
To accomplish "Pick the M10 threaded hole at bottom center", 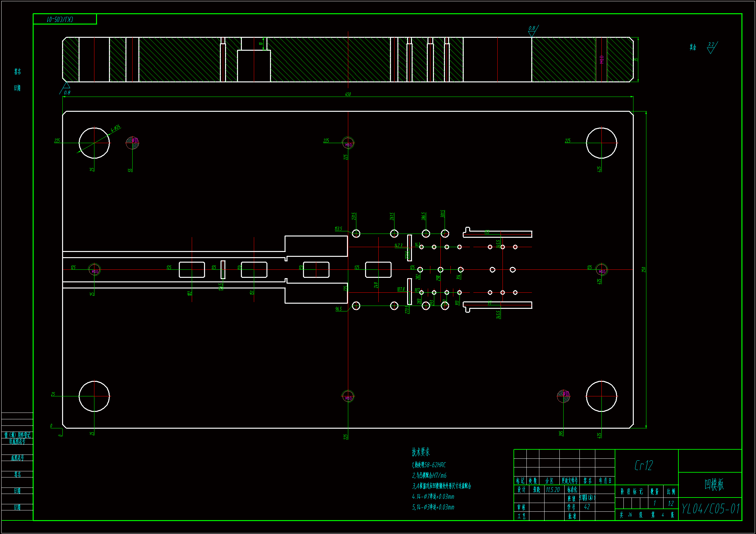I will (x=348, y=396).
